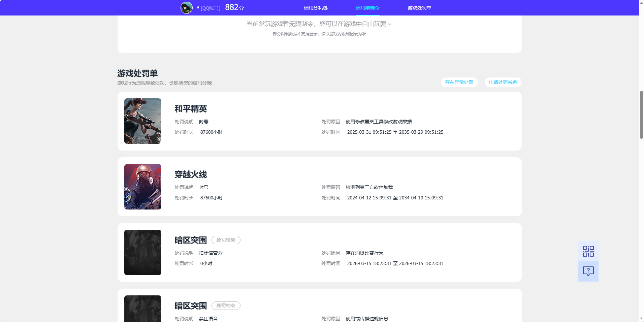This screenshot has height=322, width=644.
Task: Click the first 暗区突围 game icon
Action: click(x=142, y=252)
